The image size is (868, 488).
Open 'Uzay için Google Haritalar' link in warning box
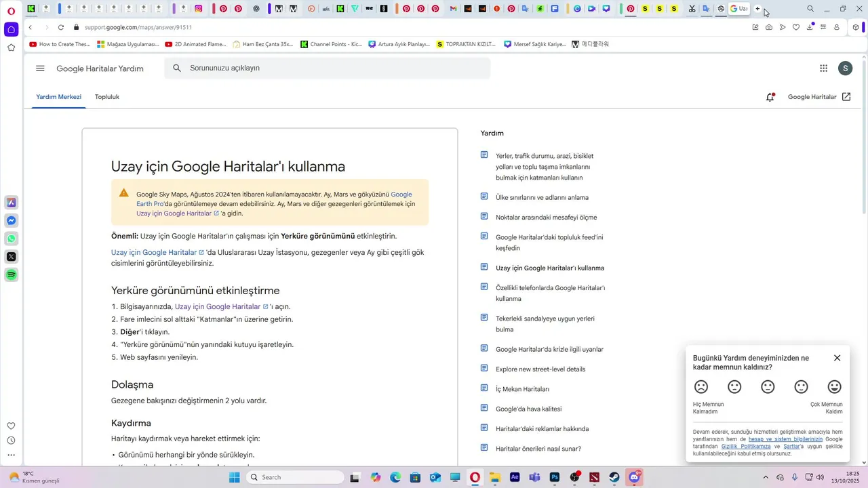pos(178,213)
